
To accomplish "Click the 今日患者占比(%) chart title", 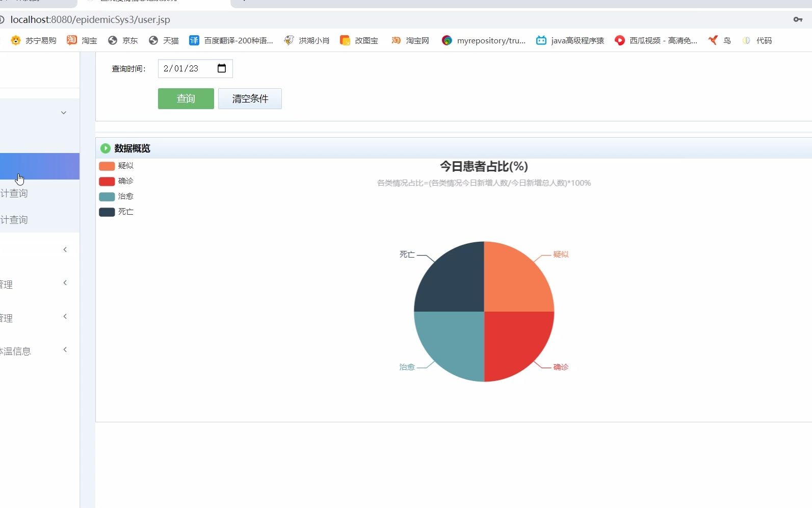I will tap(484, 166).
